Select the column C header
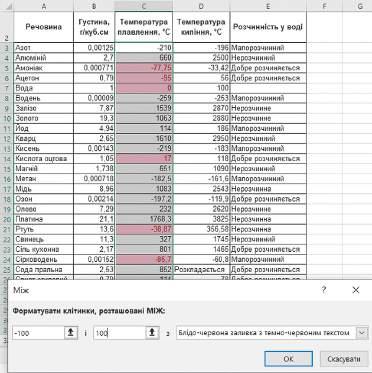372x373 pixels. pos(144,6)
